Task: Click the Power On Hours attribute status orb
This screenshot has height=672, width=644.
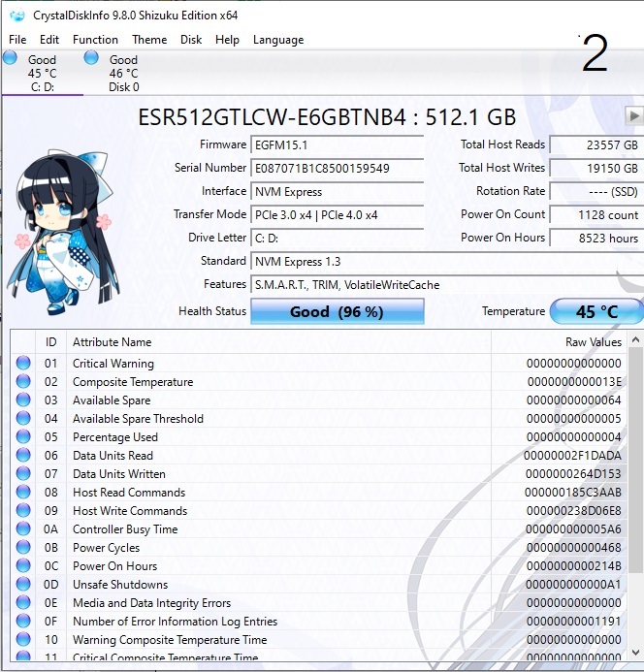Action: 23,566
